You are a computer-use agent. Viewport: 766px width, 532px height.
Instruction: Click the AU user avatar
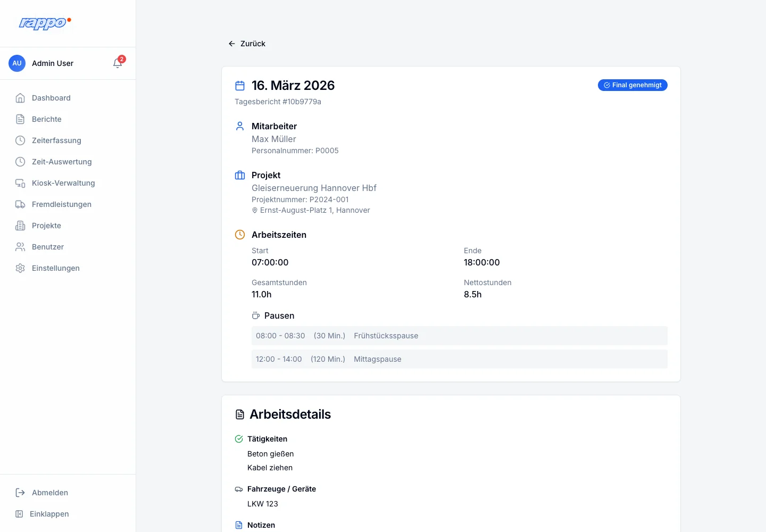17,63
